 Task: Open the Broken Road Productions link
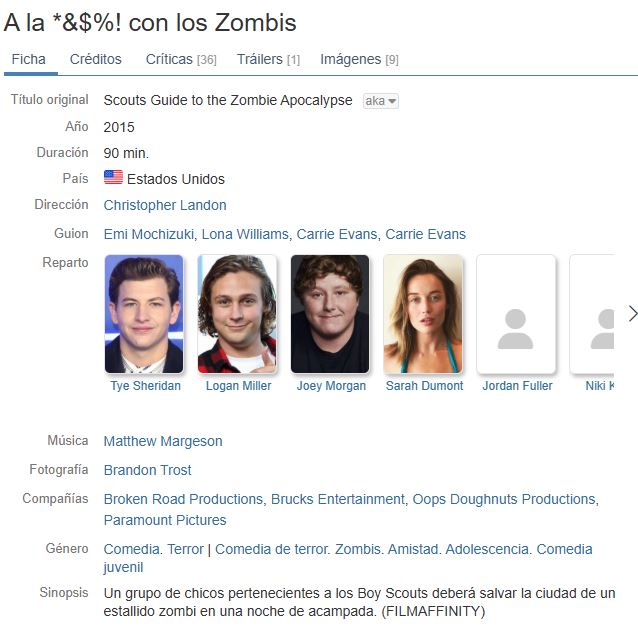(183, 499)
